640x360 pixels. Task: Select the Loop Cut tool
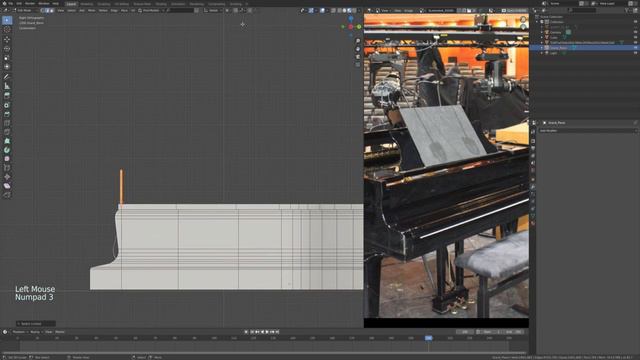click(7, 132)
